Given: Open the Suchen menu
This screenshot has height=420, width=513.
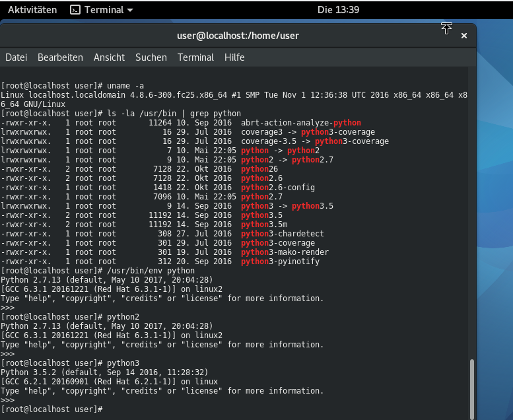Looking at the screenshot, I should tap(151, 57).
